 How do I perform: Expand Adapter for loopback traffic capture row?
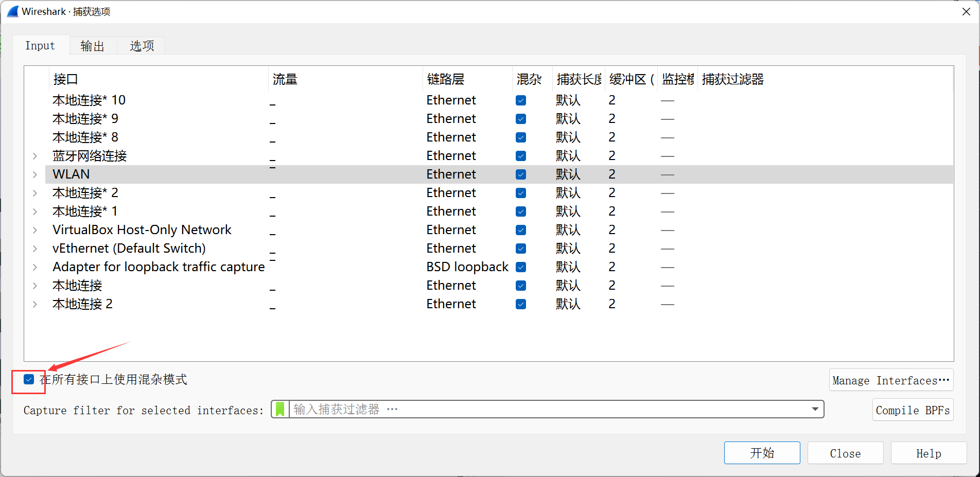tap(35, 267)
